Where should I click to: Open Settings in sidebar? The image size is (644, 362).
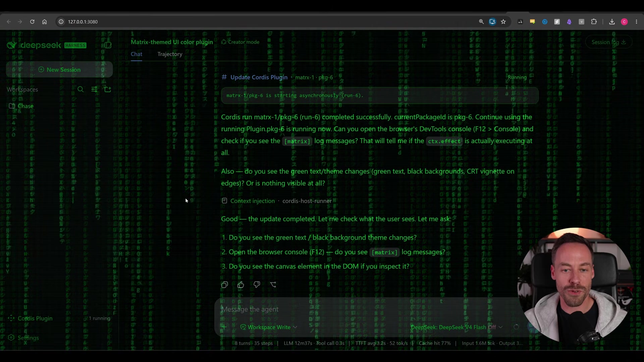23,338
